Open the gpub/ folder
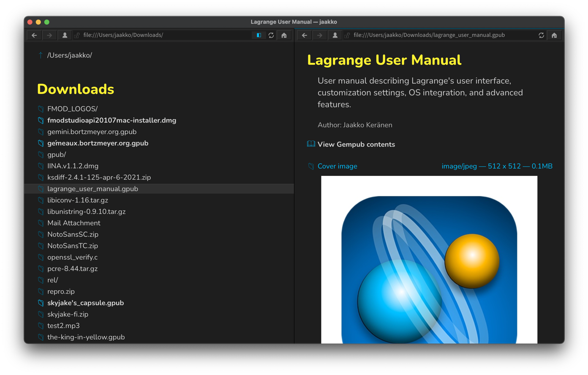The height and width of the screenshot is (375, 588). 57,155
